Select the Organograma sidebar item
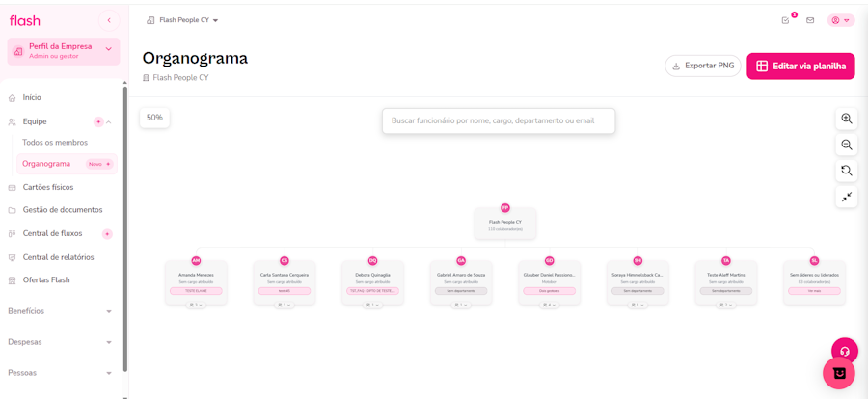Viewport: 868px width, 399px height. click(67, 164)
